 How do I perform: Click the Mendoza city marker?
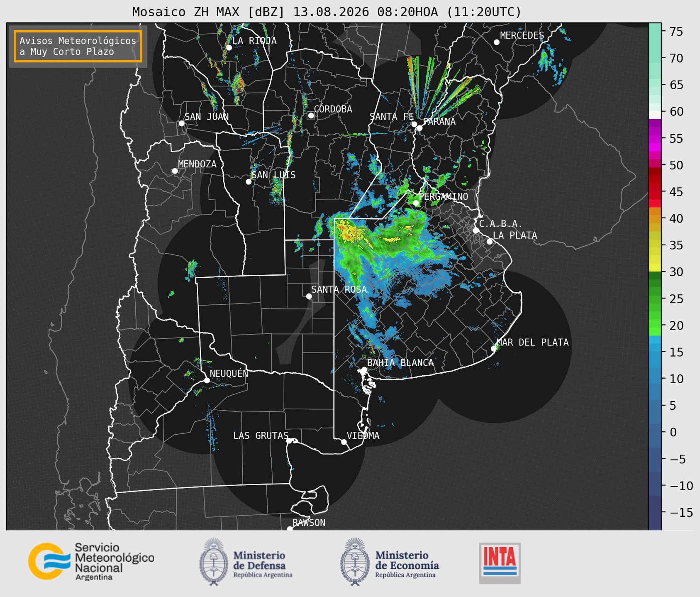[x=175, y=171]
